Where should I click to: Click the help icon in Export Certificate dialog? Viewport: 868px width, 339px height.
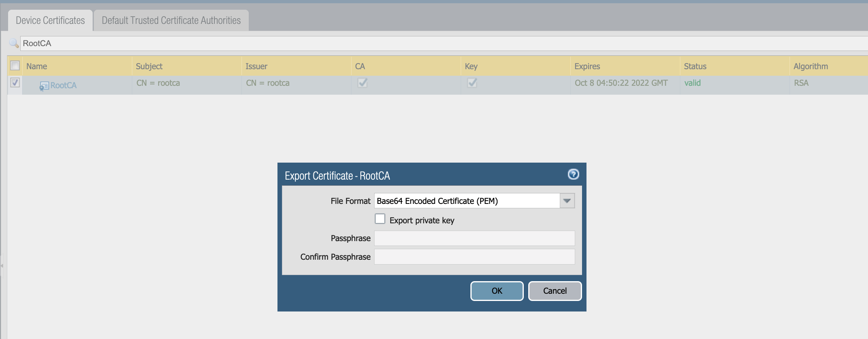pyautogui.click(x=573, y=174)
